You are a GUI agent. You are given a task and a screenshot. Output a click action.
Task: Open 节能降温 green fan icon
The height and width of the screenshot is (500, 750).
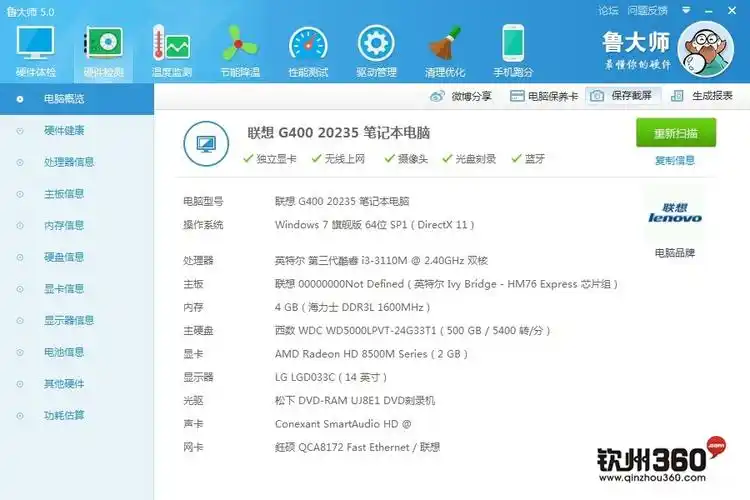click(x=240, y=44)
